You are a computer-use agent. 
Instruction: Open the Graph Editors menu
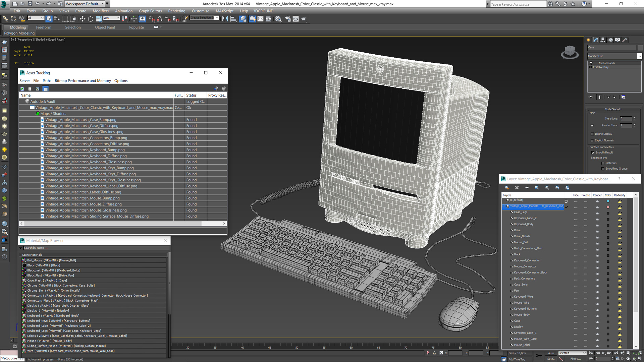click(x=150, y=11)
